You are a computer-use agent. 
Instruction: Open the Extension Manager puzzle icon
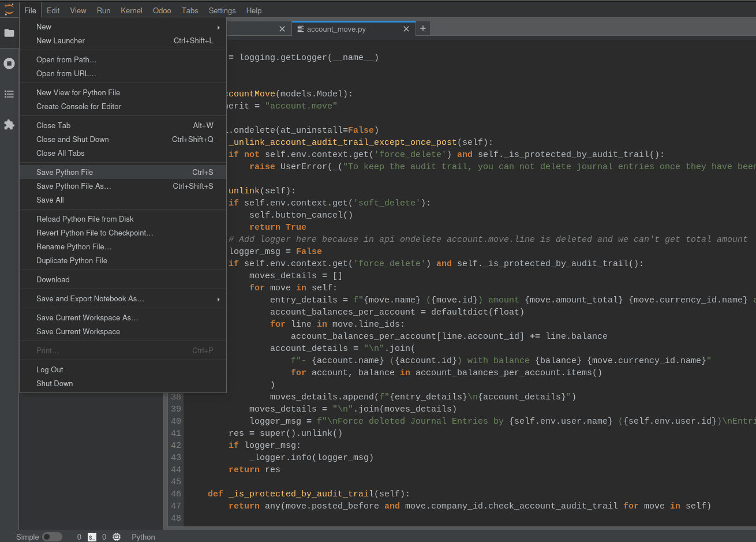point(9,125)
